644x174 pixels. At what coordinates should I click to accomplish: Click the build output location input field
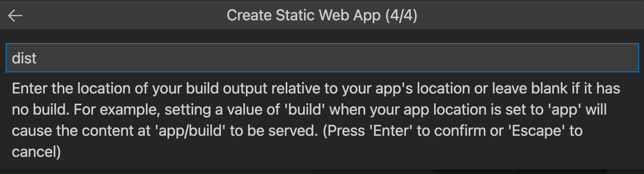tap(322, 58)
